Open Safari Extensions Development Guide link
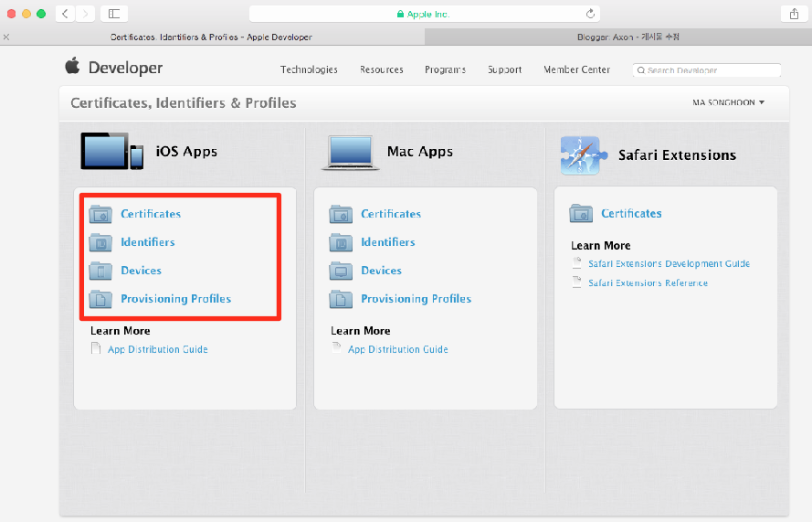The image size is (812, 522). 670,263
